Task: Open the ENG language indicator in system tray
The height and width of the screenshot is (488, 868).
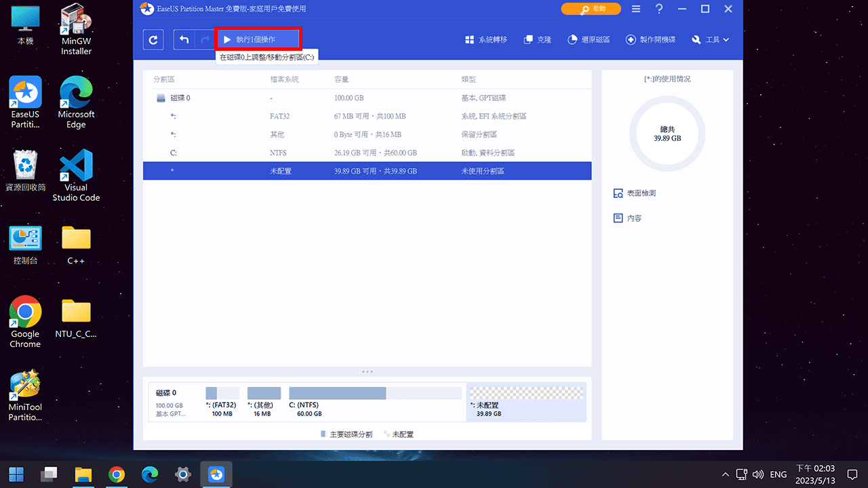Action: click(777, 474)
